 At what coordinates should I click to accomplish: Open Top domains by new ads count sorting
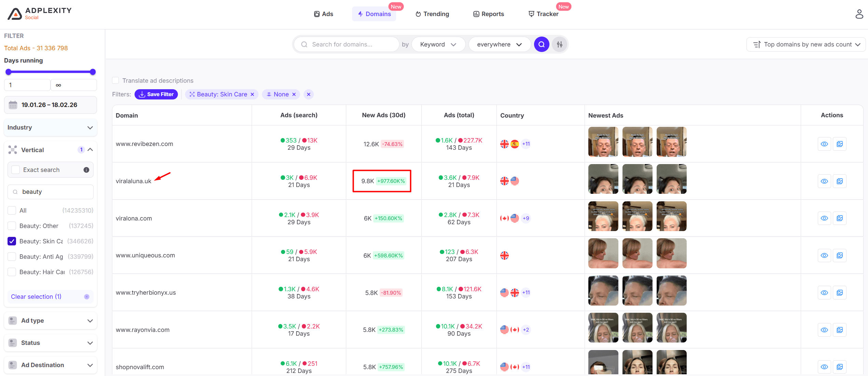pyautogui.click(x=806, y=44)
